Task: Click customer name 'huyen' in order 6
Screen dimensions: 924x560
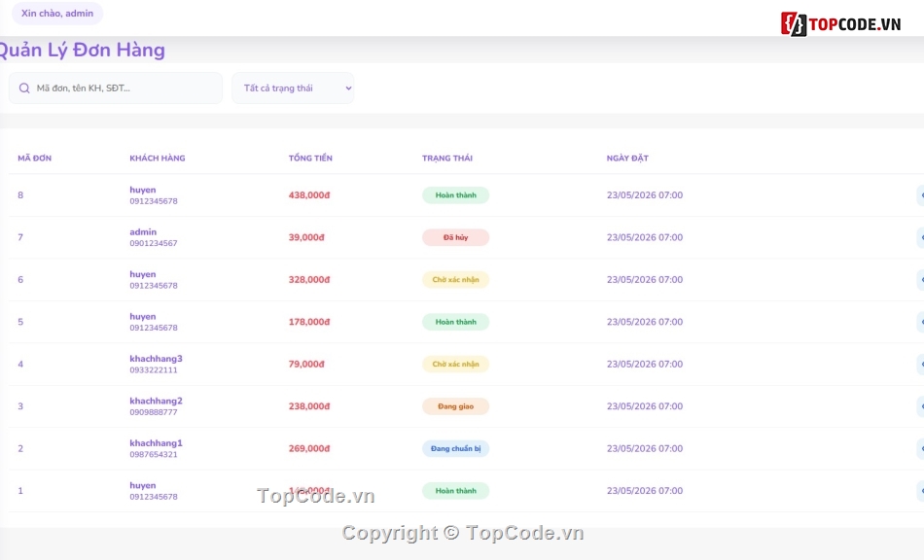Action: pyautogui.click(x=143, y=274)
